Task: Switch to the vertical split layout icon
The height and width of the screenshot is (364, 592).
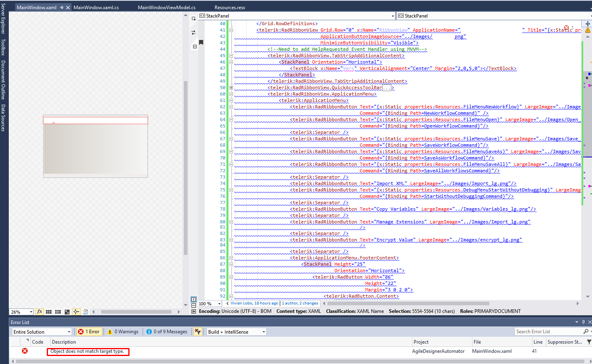Action: (x=193, y=299)
